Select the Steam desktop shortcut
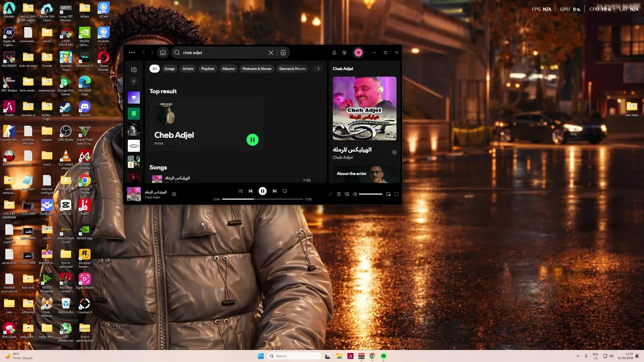Image resolution: width=644 pixels, height=362 pixels. point(65,109)
